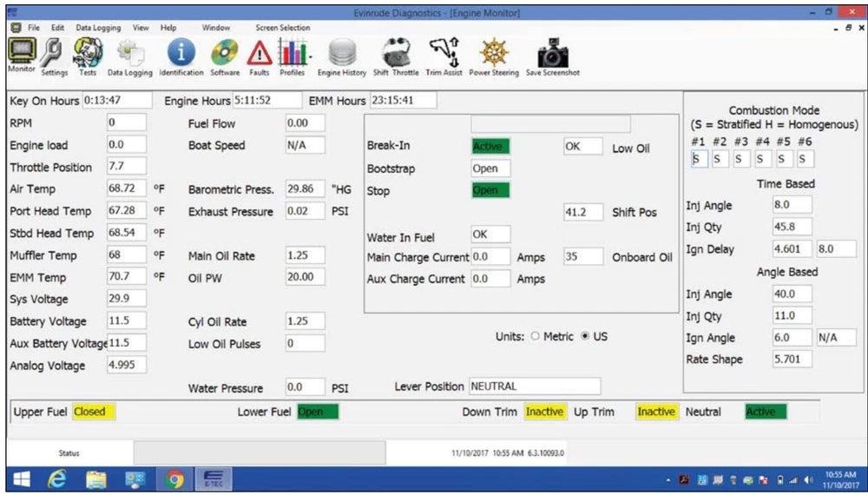This screenshot has width=868, height=495.
Task: Select the Metric units radio button
Action: [535, 336]
